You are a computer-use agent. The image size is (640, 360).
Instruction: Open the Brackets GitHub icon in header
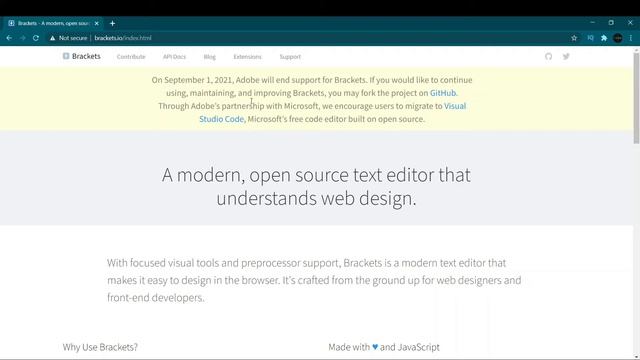pos(548,56)
